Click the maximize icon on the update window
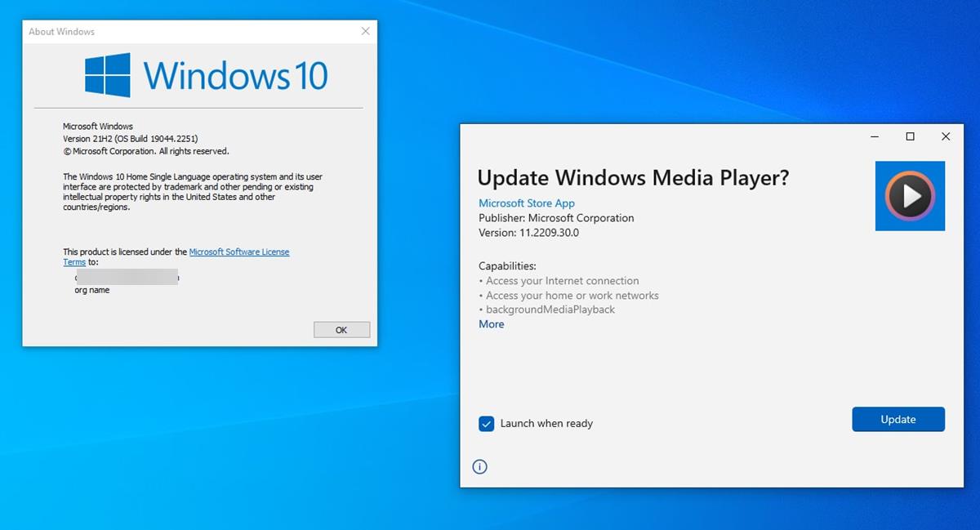The image size is (980, 530). click(x=909, y=136)
